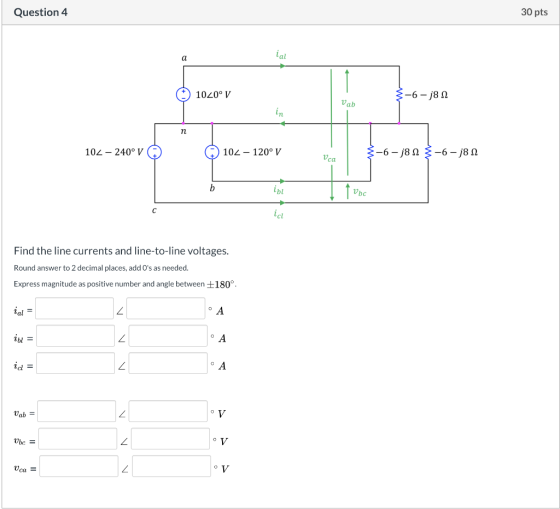Click the v_ab magnitude input field
560x509 pixels.
point(76,411)
